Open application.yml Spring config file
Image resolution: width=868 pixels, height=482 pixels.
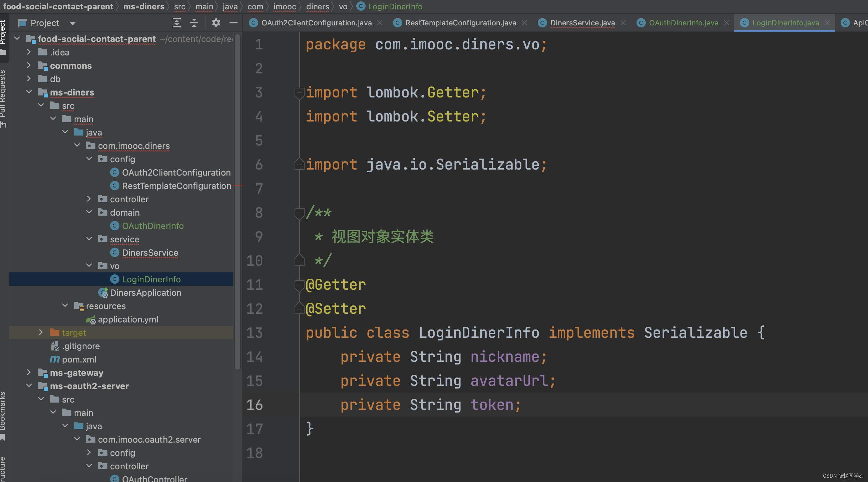128,319
